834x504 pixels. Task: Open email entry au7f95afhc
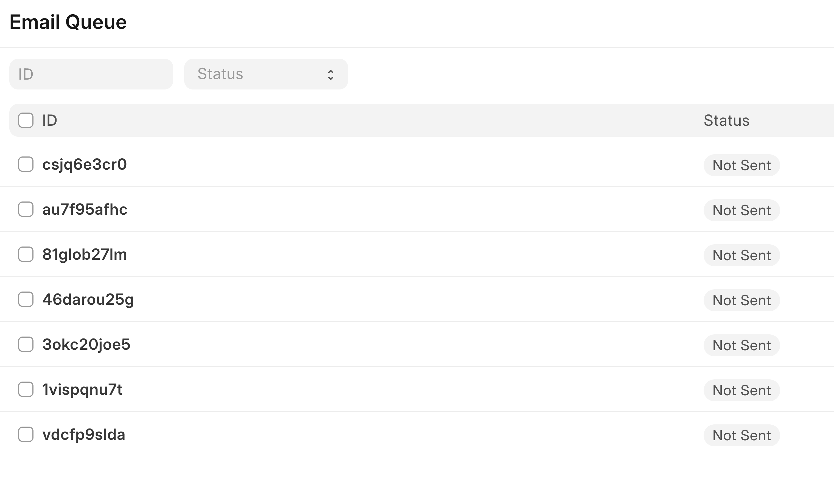coord(85,209)
